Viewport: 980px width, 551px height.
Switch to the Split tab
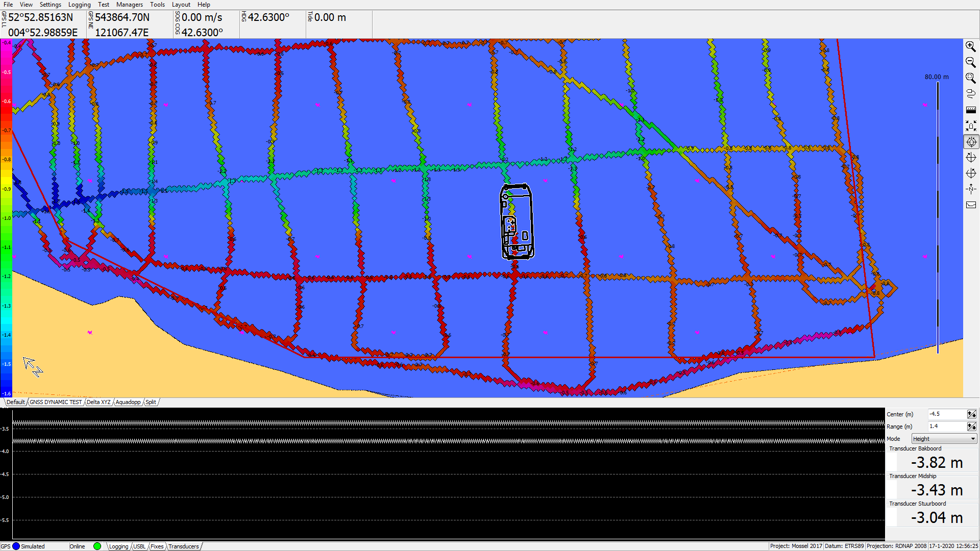tap(151, 402)
